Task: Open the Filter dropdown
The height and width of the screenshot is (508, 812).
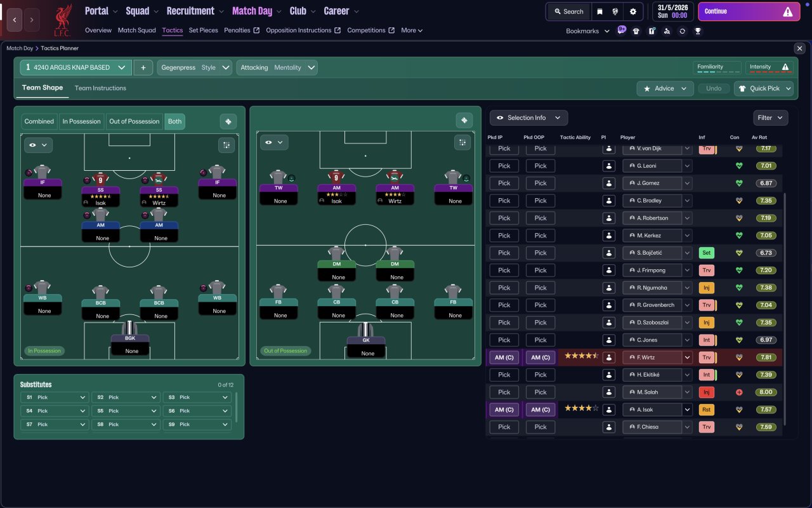Action: coord(771,117)
